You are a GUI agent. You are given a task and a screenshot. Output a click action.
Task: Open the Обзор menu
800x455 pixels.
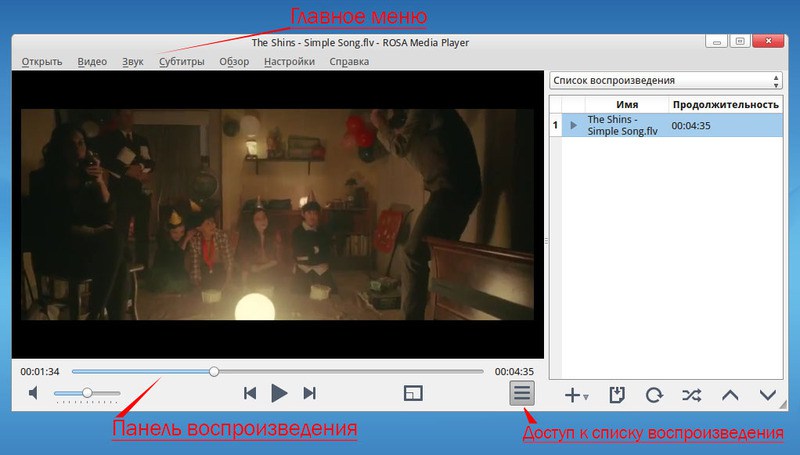point(234,62)
